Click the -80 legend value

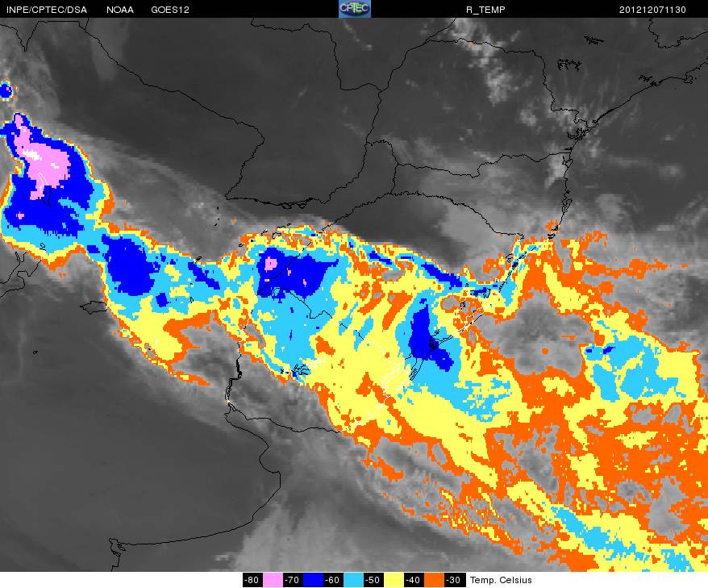click(x=252, y=580)
